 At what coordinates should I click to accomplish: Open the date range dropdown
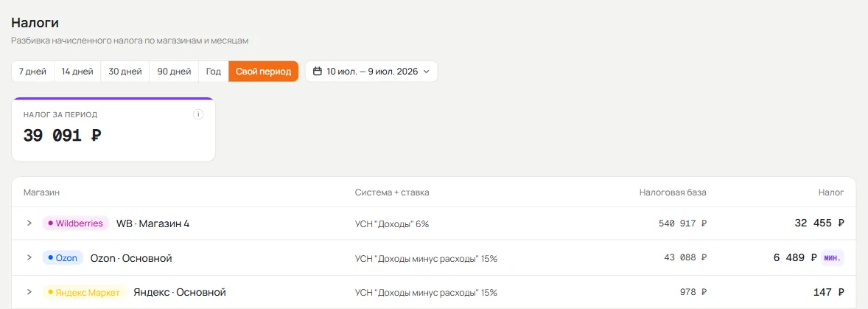371,72
